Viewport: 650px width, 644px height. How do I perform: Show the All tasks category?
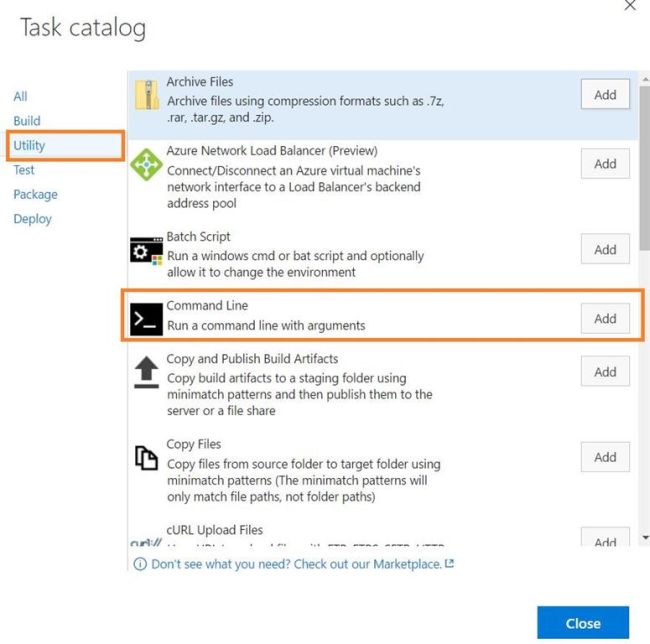[20, 96]
